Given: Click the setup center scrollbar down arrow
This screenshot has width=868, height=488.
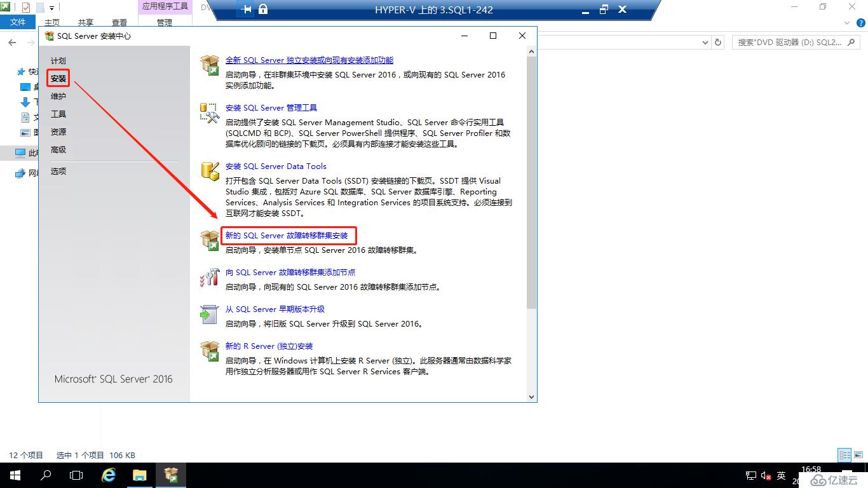Looking at the screenshot, I should pyautogui.click(x=532, y=396).
